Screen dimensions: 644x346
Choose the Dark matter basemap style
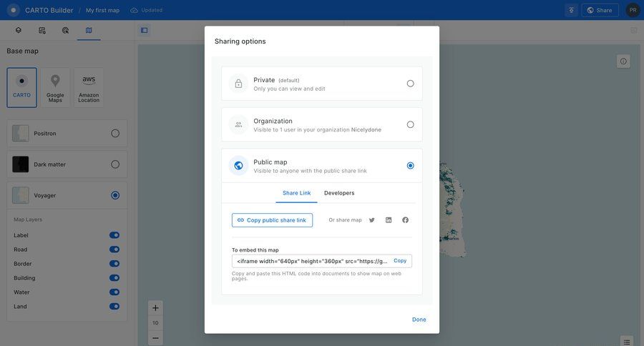click(67, 164)
